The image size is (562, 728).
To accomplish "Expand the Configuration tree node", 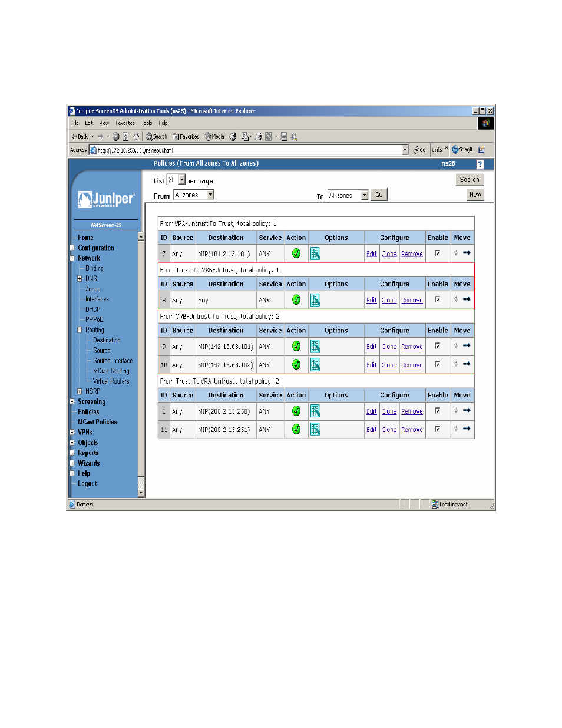I will pyautogui.click(x=72, y=248).
